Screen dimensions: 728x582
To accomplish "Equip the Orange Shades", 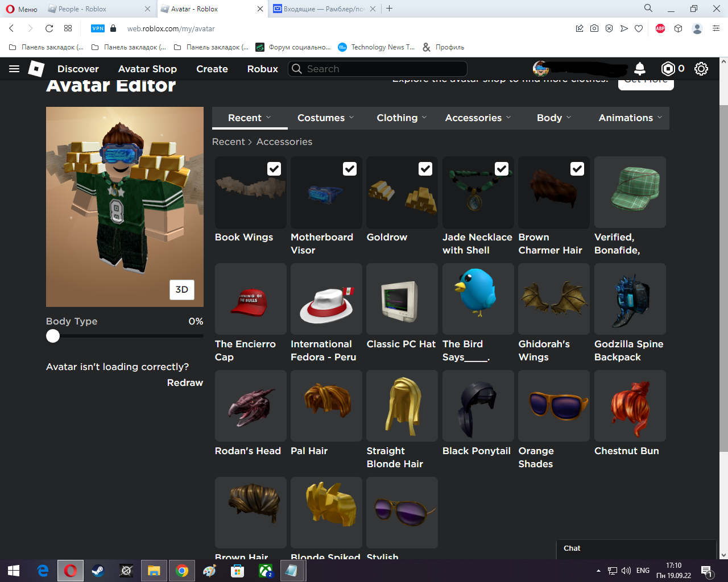I will point(554,406).
